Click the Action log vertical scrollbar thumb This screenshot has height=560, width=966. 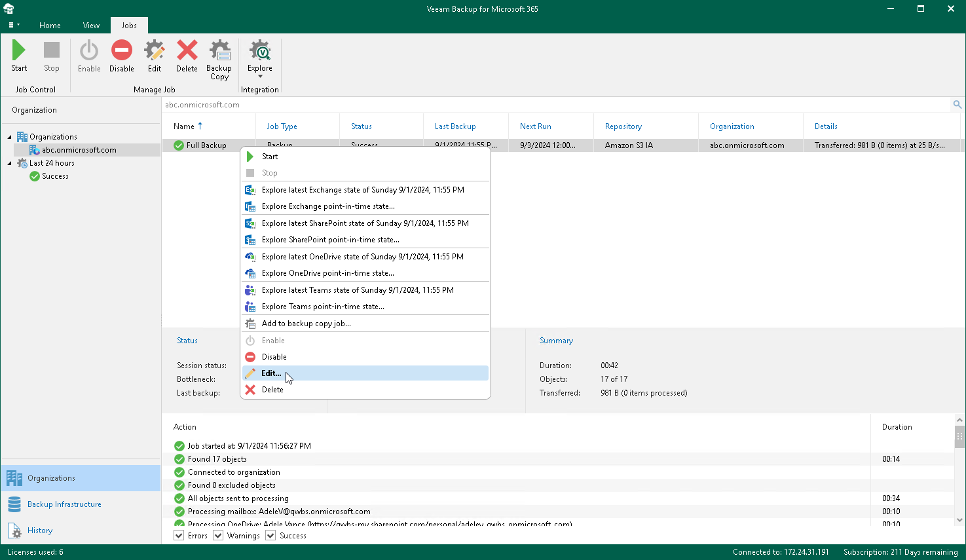pos(959,436)
